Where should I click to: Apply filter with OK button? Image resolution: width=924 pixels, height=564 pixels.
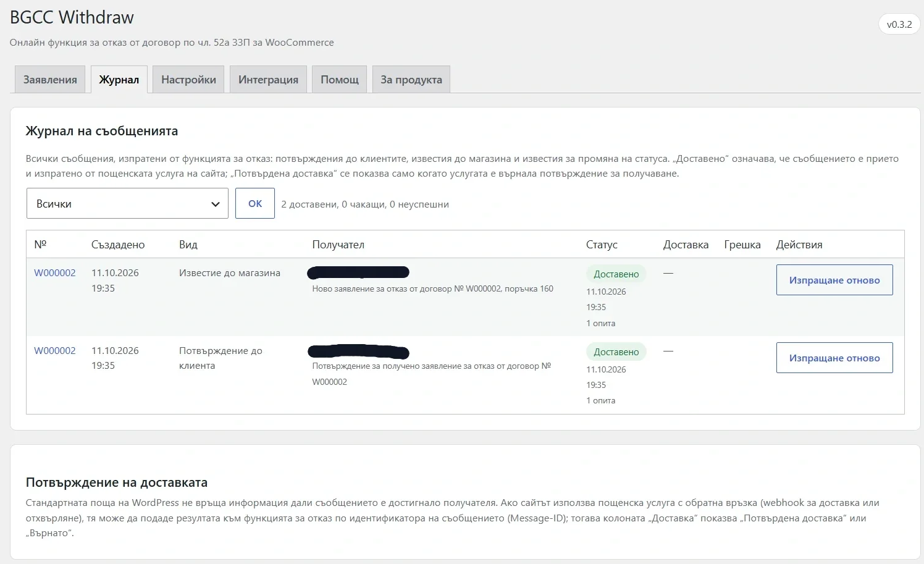pyautogui.click(x=255, y=204)
